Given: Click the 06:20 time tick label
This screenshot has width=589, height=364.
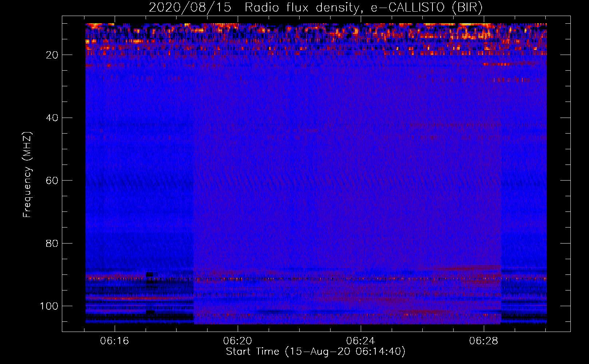Looking at the screenshot, I should click(238, 341).
